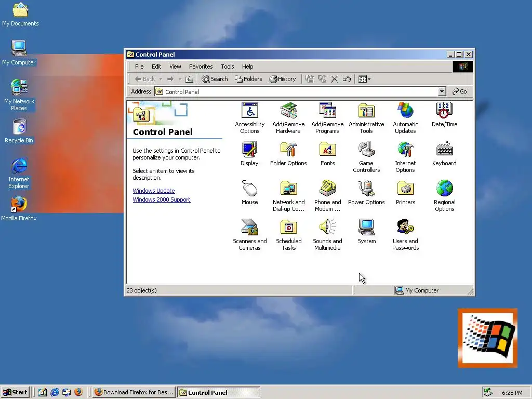Open Users and Passwords icon
Image resolution: width=532 pixels, height=399 pixels.
click(x=405, y=235)
